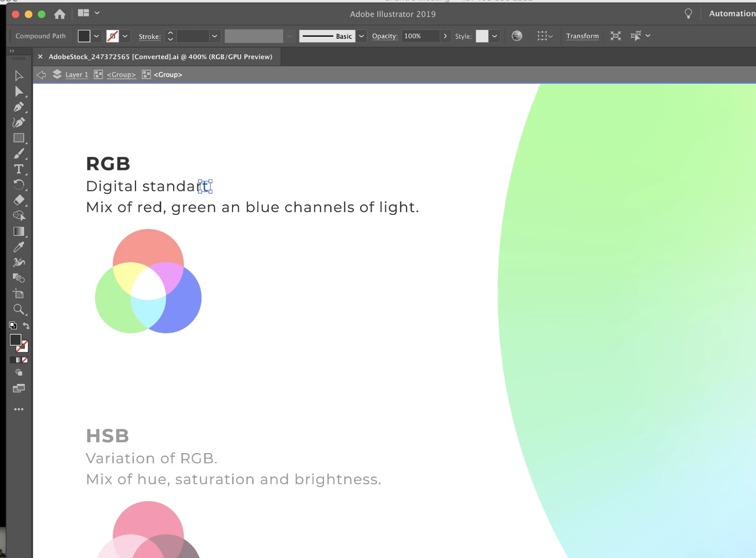Open Edit Toolbar three-dots button
This screenshot has height=558, width=756.
[x=19, y=409]
